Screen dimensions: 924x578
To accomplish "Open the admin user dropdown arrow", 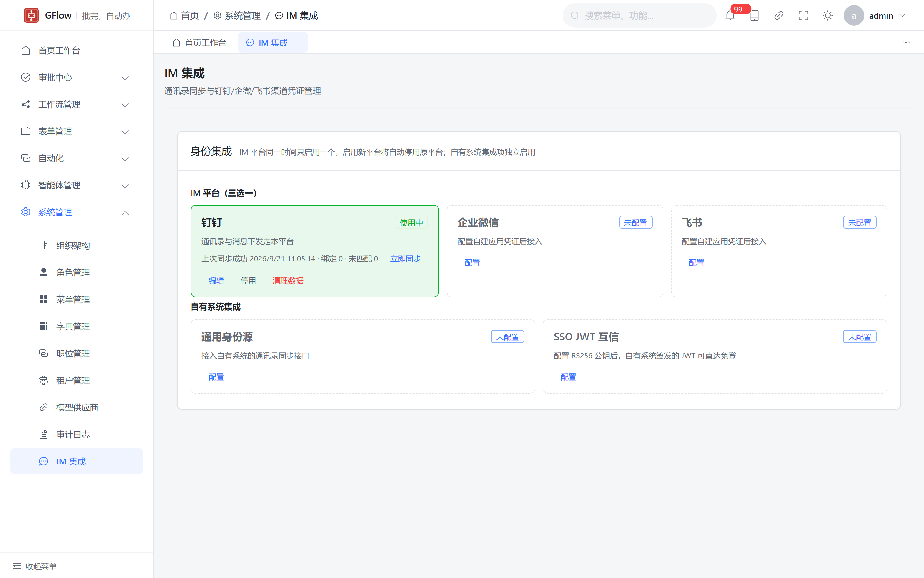I will point(902,16).
